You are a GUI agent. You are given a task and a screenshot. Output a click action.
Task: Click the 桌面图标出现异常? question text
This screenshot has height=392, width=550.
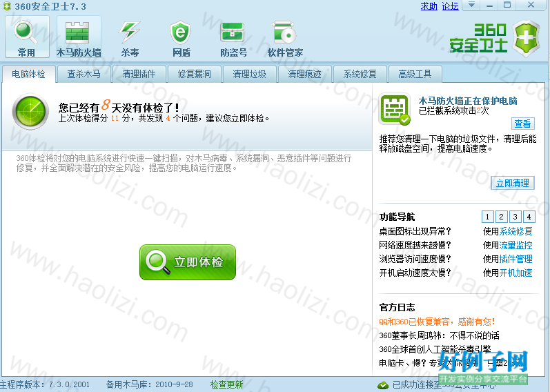click(415, 231)
